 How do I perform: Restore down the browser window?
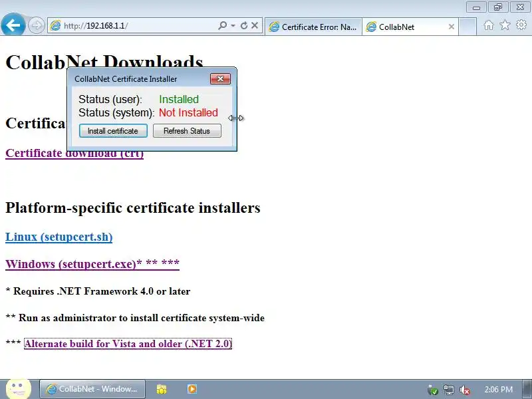click(498, 7)
